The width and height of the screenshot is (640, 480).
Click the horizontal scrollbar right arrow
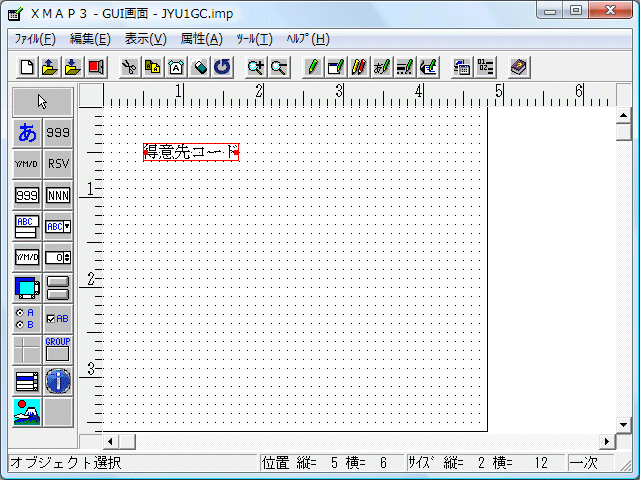pyautogui.click(x=607, y=442)
